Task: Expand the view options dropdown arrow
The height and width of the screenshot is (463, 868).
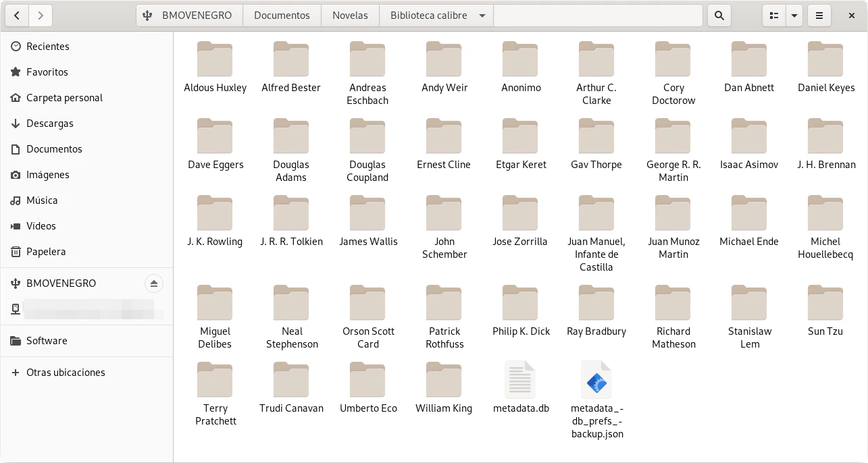Action: click(x=794, y=16)
